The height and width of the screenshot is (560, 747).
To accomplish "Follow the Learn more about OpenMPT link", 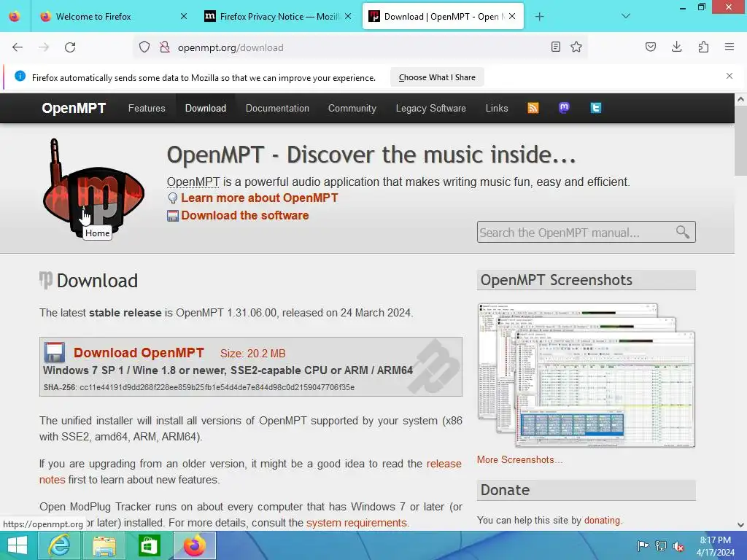I will coord(259,198).
